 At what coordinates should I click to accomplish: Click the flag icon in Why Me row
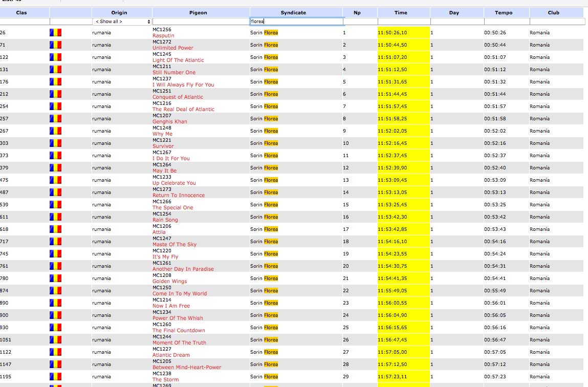55,131
